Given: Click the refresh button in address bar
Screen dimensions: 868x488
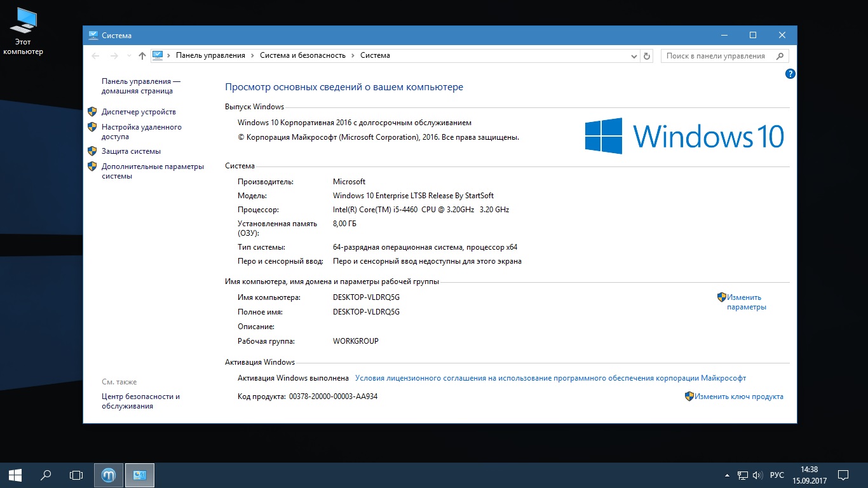Looking at the screenshot, I should coord(647,56).
